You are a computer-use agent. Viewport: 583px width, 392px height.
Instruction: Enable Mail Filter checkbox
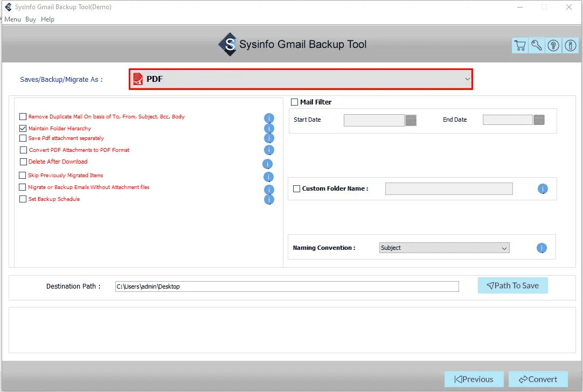click(x=295, y=102)
